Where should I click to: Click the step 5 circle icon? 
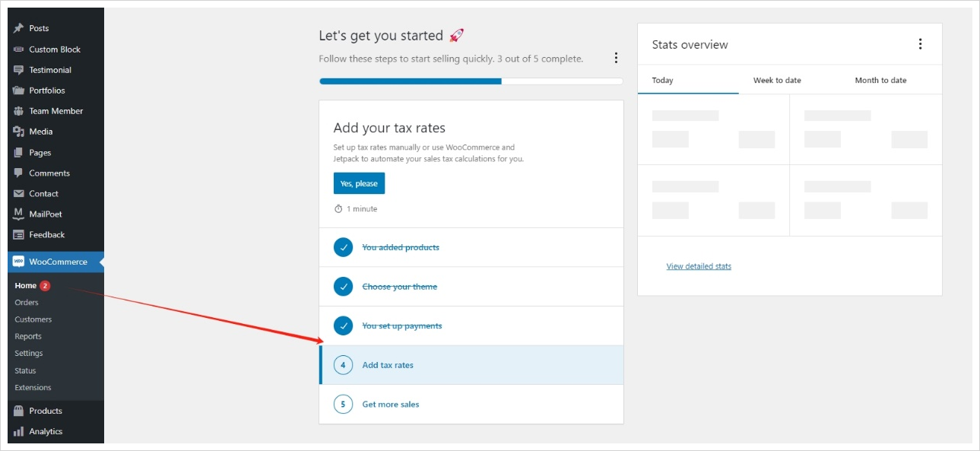coord(343,405)
